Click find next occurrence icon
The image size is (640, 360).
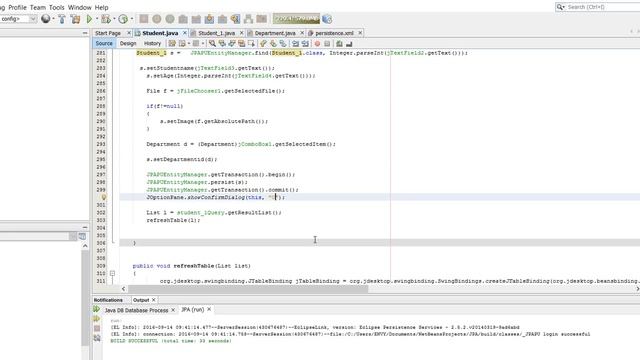click(232, 43)
